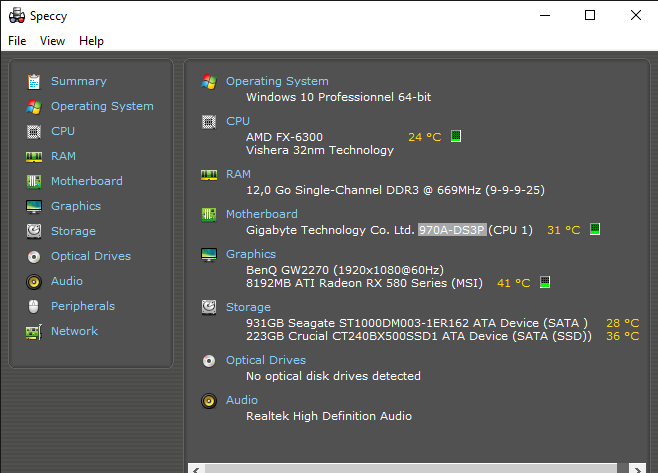Open the Help menu
The height and width of the screenshot is (473, 658).
tap(91, 41)
